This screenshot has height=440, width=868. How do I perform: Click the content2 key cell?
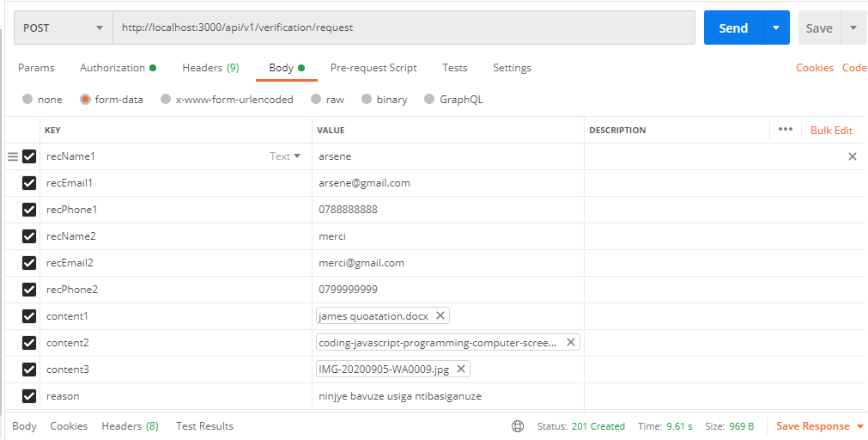tap(176, 343)
